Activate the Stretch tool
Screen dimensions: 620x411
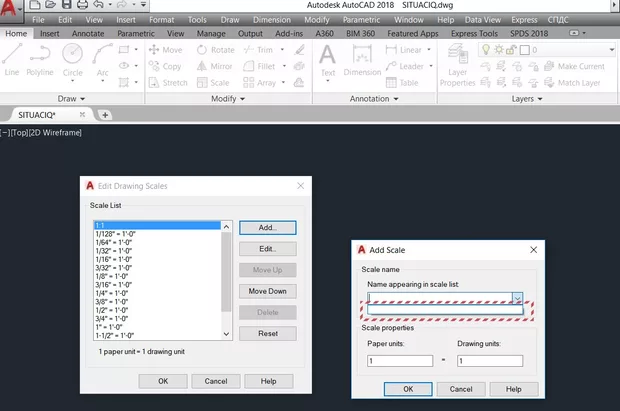(168, 83)
